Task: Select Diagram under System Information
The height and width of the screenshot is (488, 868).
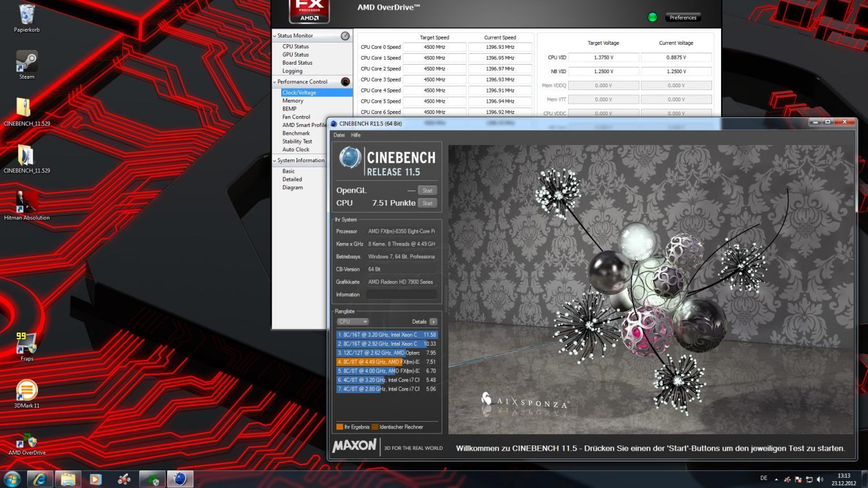Action: (x=293, y=188)
